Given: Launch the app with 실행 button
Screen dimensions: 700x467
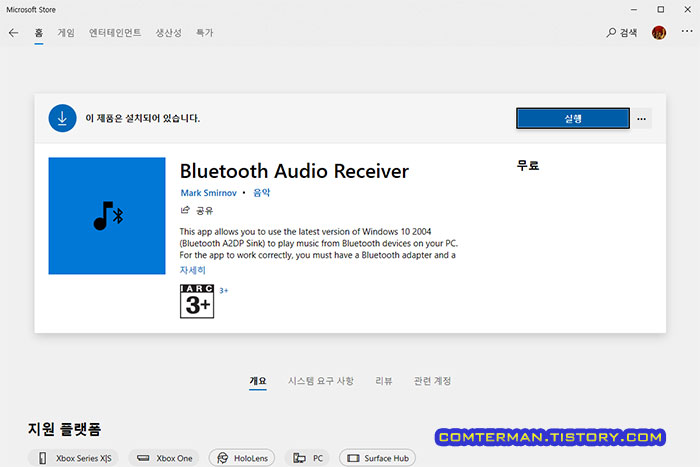Looking at the screenshot, I should [x=573, y=118].
